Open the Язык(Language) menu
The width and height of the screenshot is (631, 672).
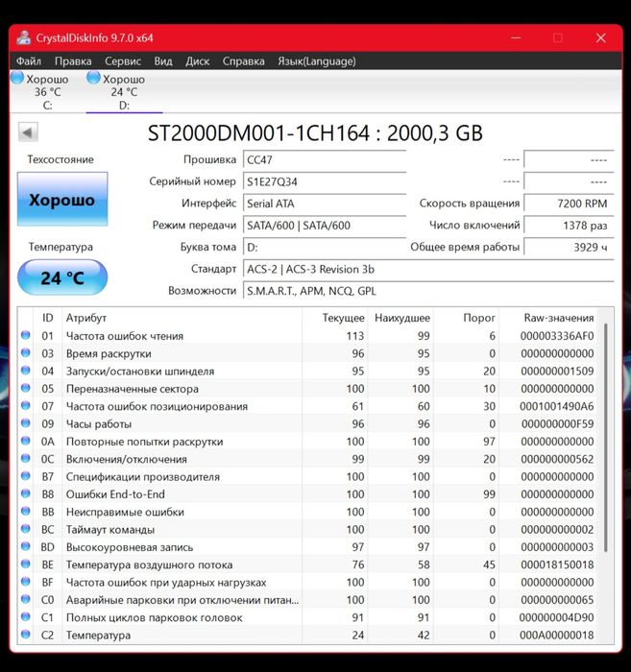tap(317, 61)
